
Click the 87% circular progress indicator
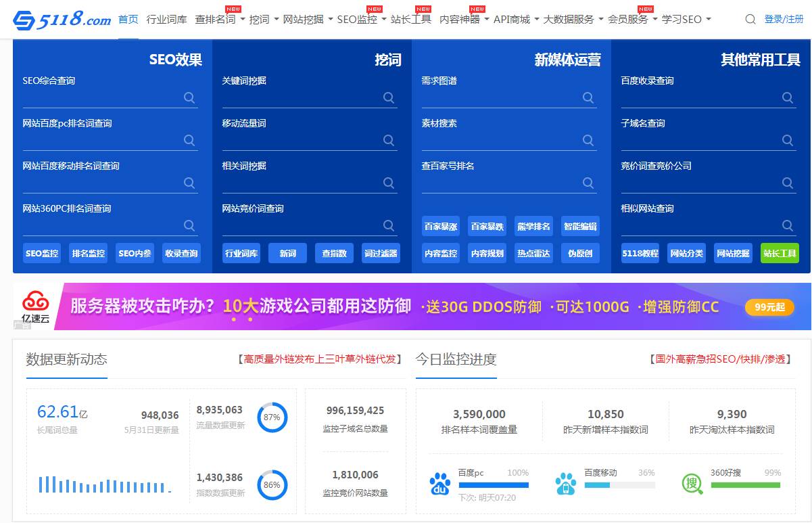coord(272,417)
